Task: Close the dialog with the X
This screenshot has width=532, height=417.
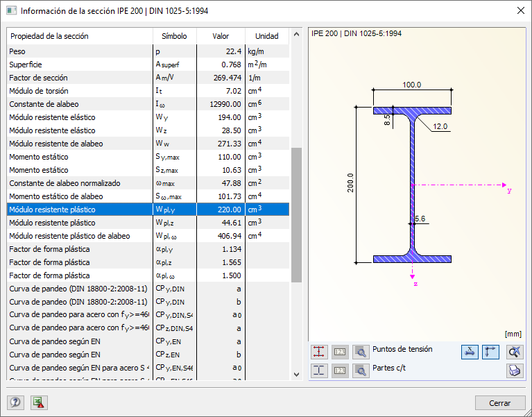Action: [x=520, y=10]
